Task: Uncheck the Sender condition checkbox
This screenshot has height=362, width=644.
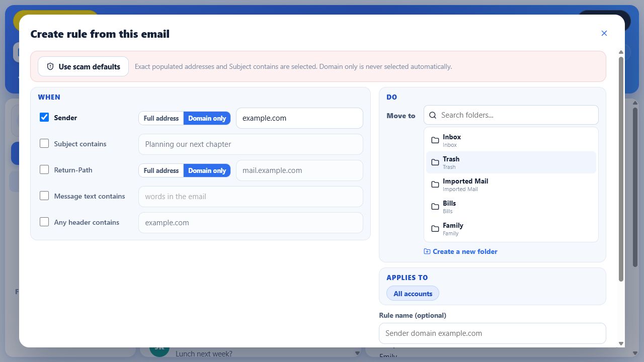Action: point(44,117)
